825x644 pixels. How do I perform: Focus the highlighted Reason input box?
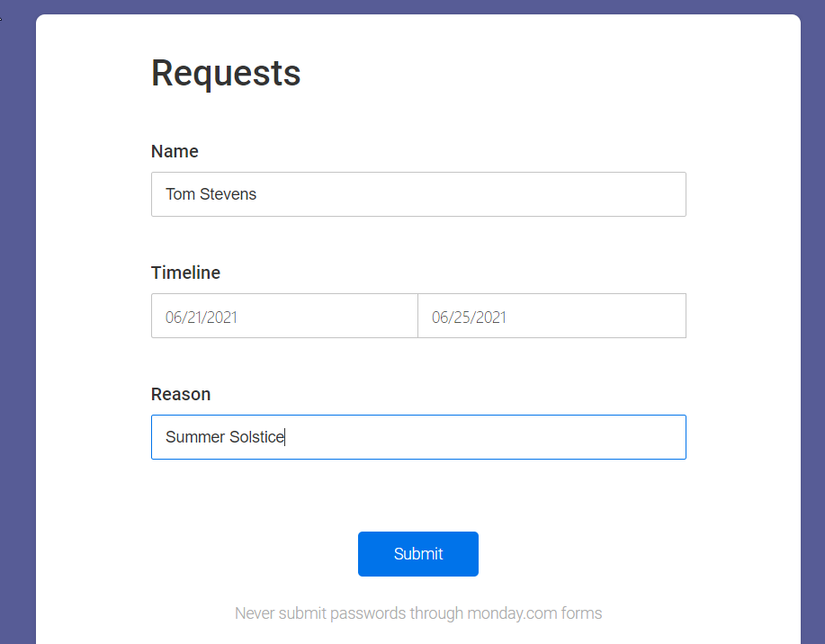[418, 437]
